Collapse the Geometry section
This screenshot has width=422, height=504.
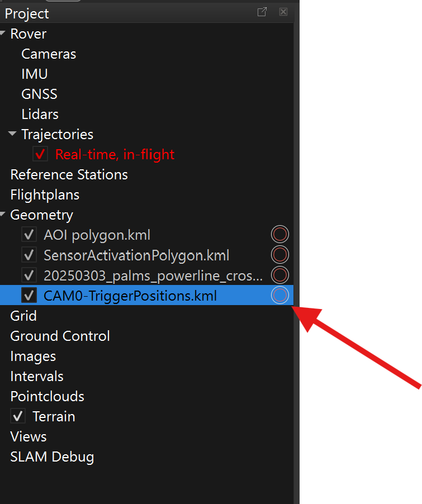click(3, 215)
